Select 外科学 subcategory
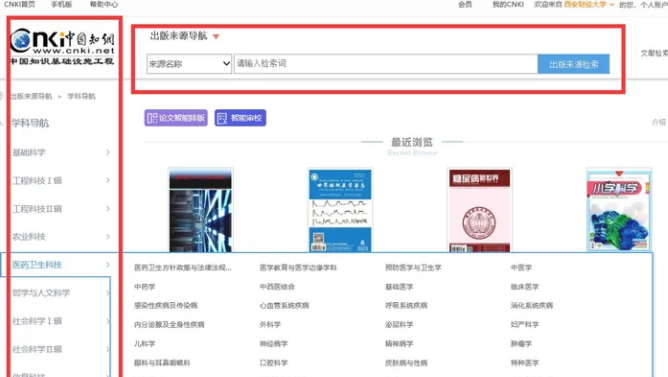Image resolution: width=668 pixels, height=377 pixels. pyautogui.click(x=270, y=325)
